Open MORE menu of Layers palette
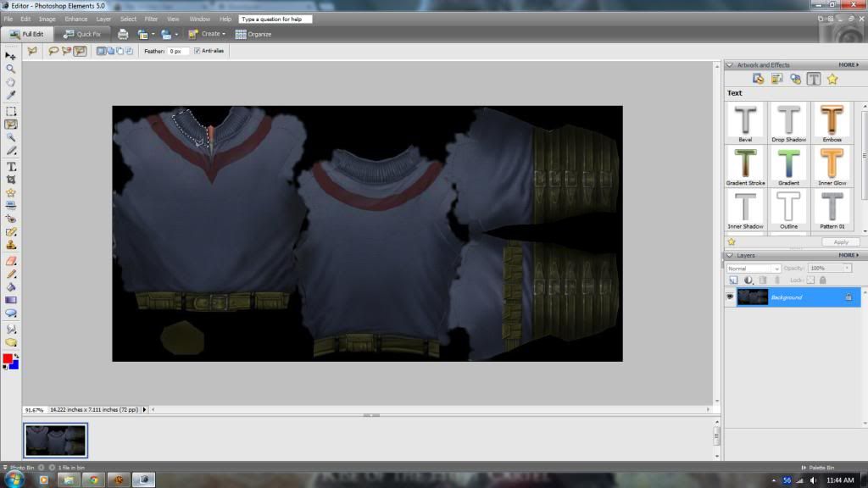 (849, 256)
